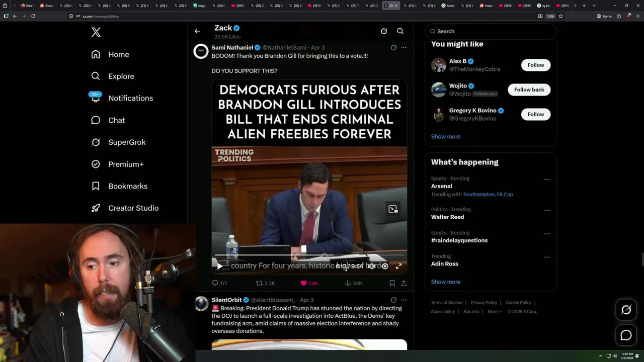Open the Arsenal trending topic

pos(441,186)
